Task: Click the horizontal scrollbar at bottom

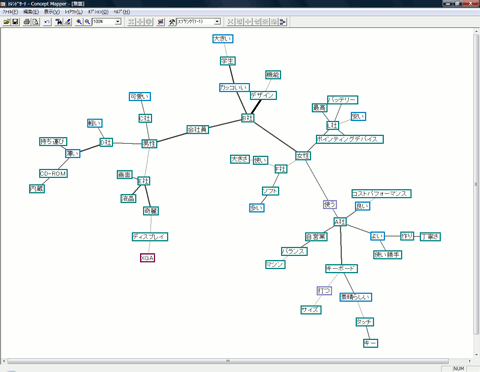Action: pyautogui.click(x=228, y=361)
